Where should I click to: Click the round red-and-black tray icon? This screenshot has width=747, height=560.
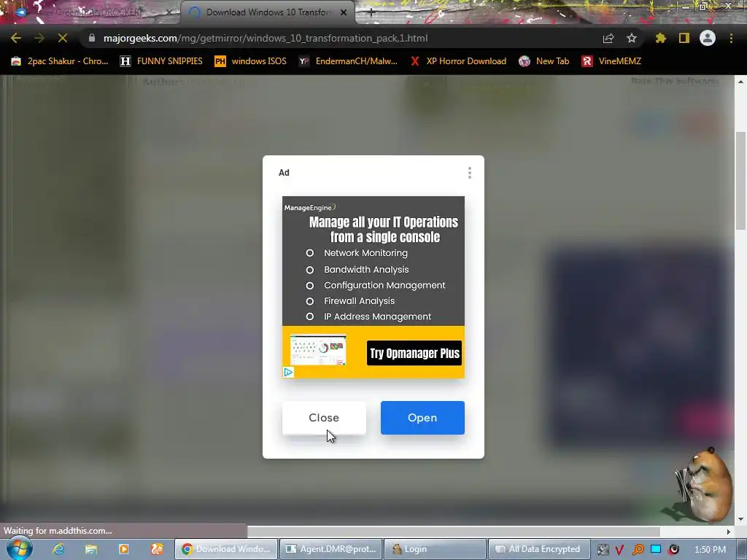[x=673, y=550]
